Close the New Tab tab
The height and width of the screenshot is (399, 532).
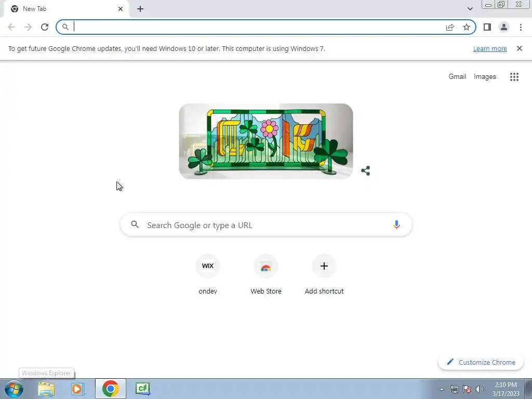point(121,9)
